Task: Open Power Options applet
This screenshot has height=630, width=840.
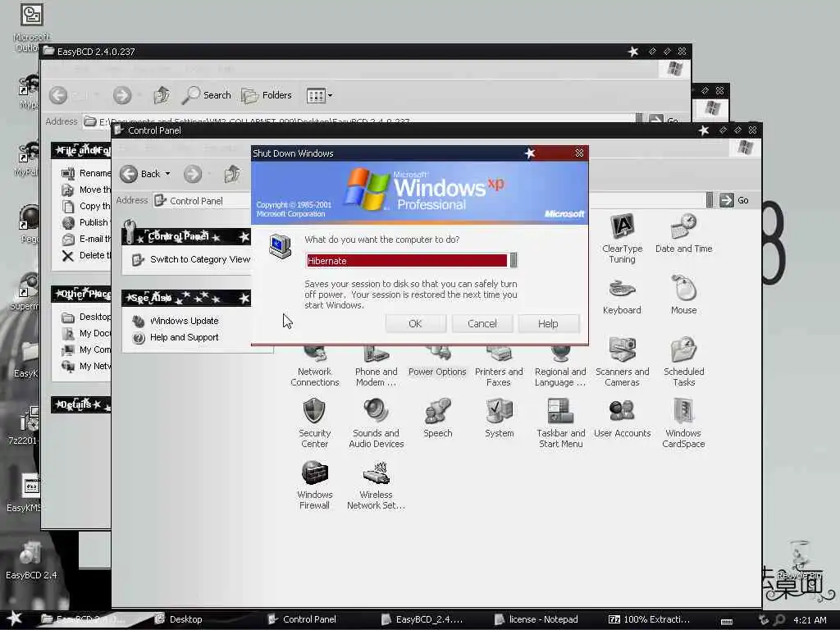Action: [437, 363]
